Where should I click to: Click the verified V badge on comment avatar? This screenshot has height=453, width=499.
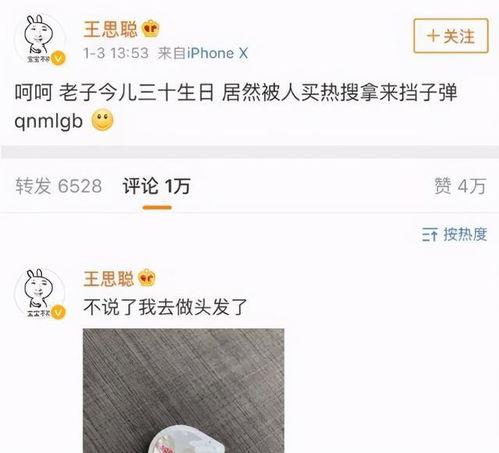click(x=58, y=312)
